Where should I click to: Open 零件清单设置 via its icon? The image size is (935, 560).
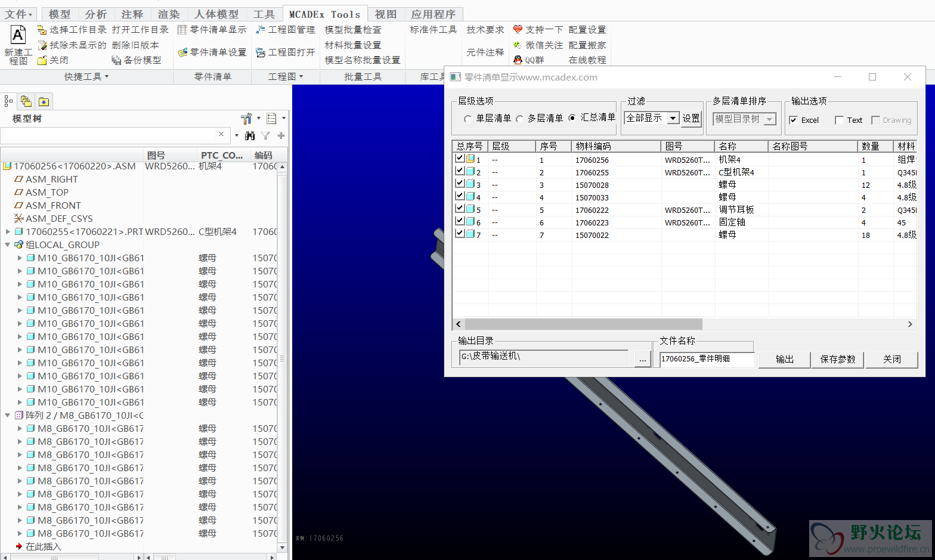pos(182,52)
